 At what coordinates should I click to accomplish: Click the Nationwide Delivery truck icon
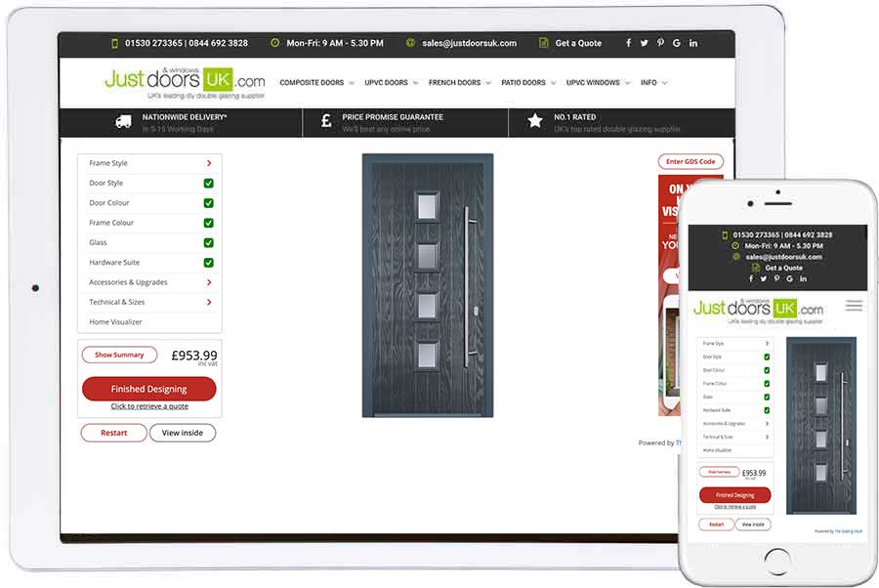point(122,121)
